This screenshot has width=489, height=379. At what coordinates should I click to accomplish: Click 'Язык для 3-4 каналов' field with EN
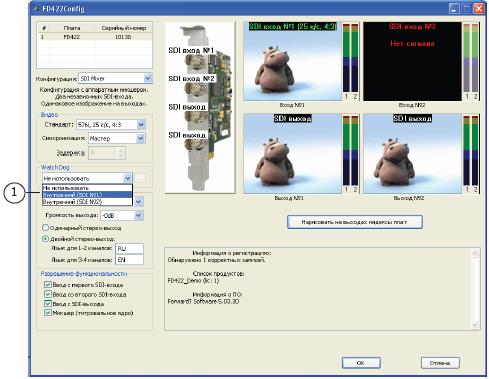point(129,259)
